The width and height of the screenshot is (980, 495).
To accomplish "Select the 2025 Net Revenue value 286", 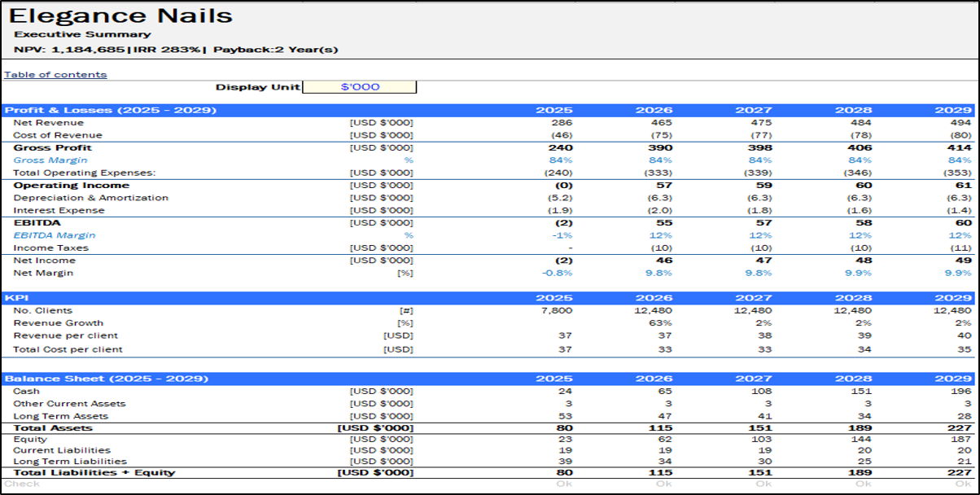I will pyautogui.click(x=562, y=122).
